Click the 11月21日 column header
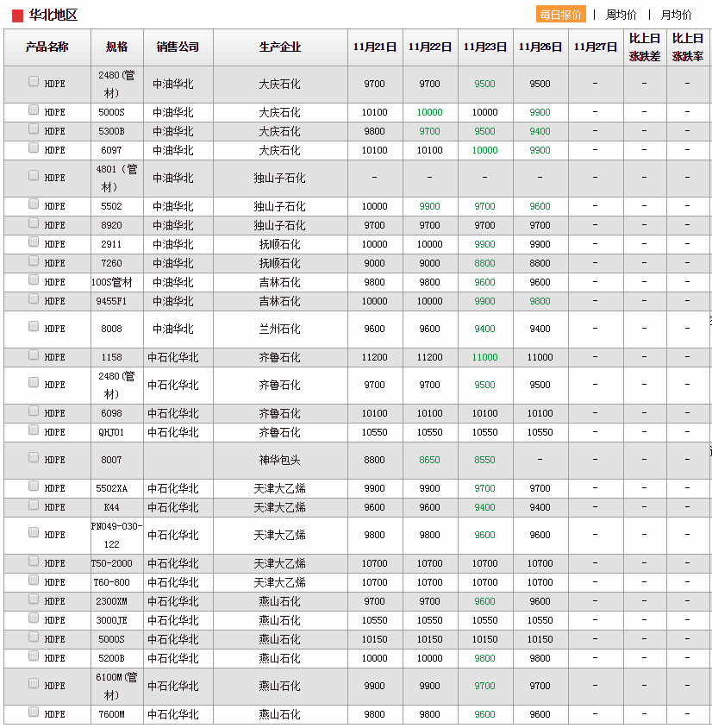The width and height of the screenshot is (712, 728). tap(375, 47)
